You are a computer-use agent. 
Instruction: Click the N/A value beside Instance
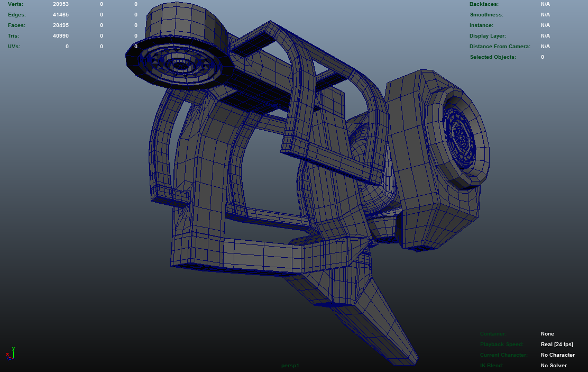pos(545,25)
